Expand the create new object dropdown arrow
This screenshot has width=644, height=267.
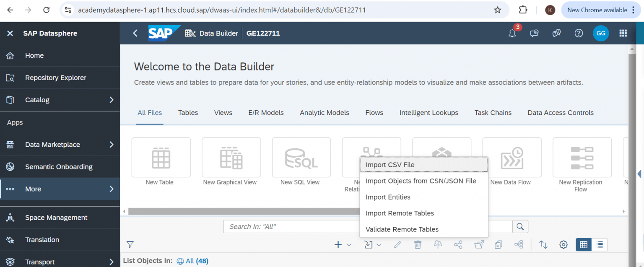(348, 244)
